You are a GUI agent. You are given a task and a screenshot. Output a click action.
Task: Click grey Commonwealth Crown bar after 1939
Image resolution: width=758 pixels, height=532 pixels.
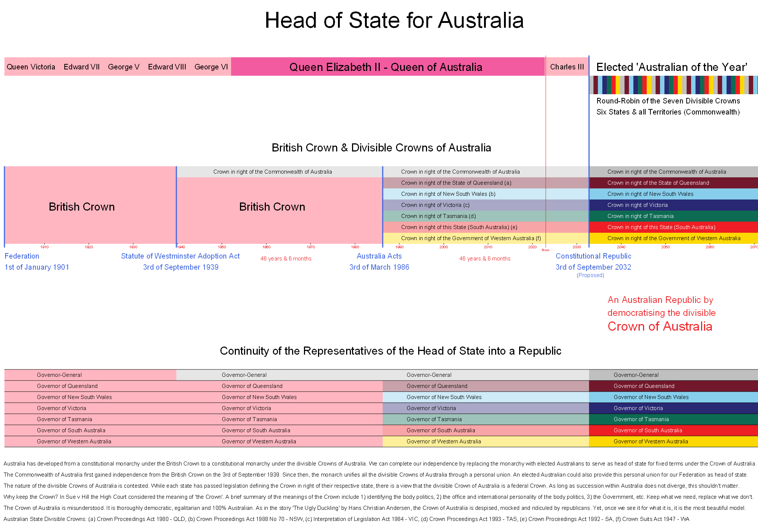coord(273,172)
